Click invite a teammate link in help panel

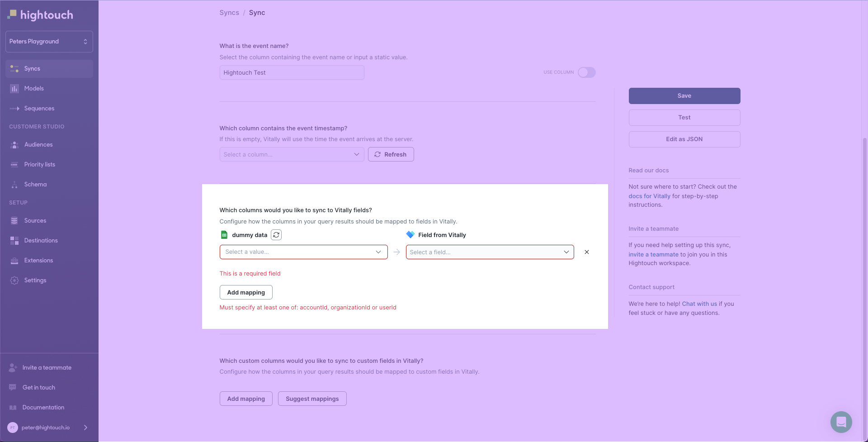pos(653,254)
